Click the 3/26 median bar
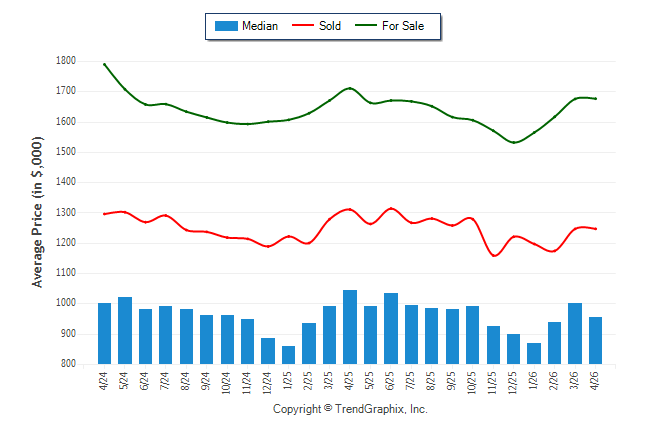The image size is (646, 434). tap(575, 334)
